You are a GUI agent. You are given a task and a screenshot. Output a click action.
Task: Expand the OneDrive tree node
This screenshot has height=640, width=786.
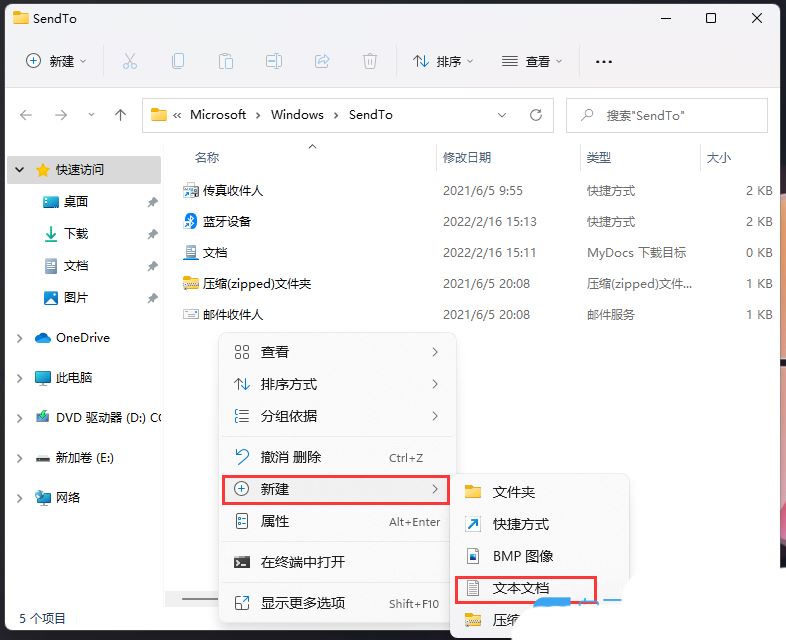[x=20, y=338]
